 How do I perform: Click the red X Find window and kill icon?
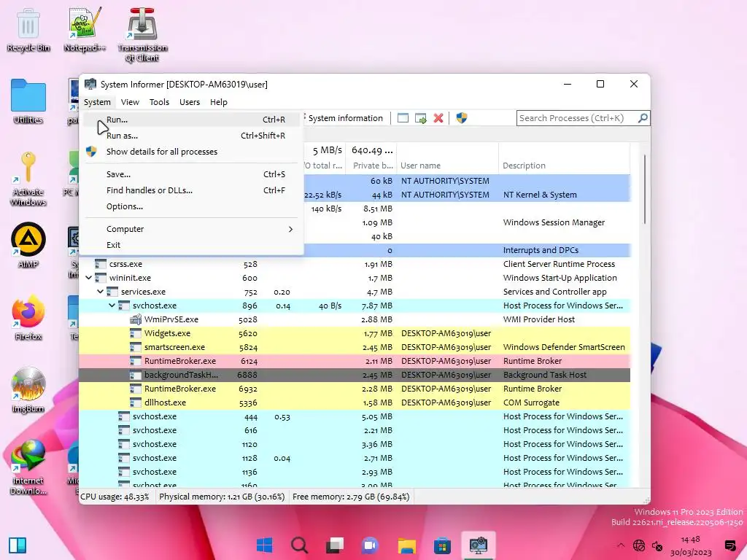(438, 118)
